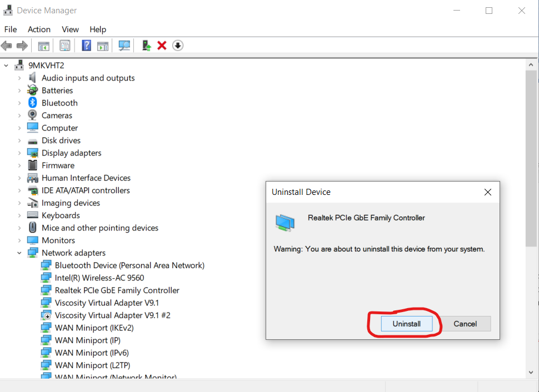539x392 pixels.
Task: Expand the Bluetooth category
Action: click(19, 103)
